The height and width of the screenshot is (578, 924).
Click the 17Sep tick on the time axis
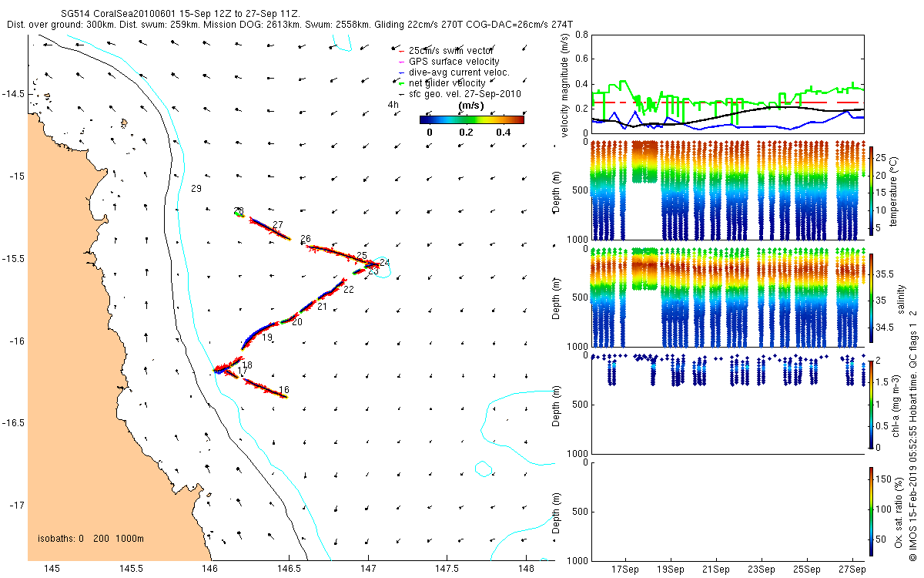pyautogui.click(x=624, y=570)
